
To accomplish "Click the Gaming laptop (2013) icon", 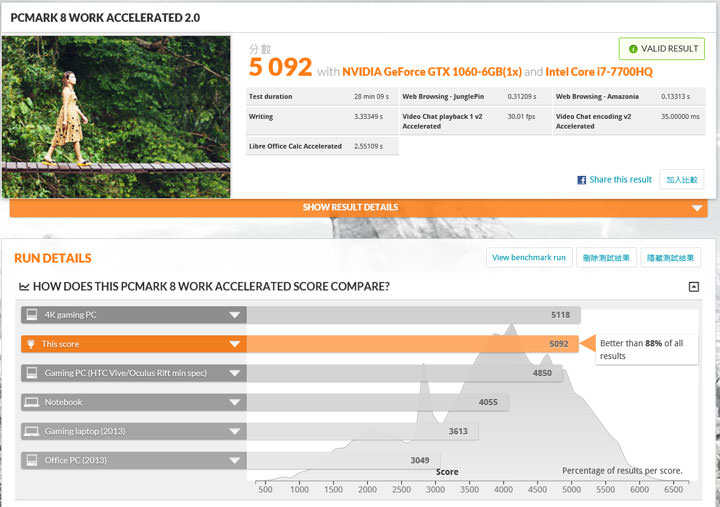I will tap(32, 431).
